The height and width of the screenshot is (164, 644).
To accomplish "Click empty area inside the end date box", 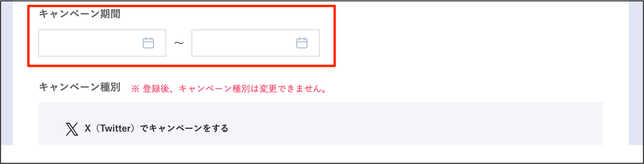I will pyautogui.click(x=241, y=43).
